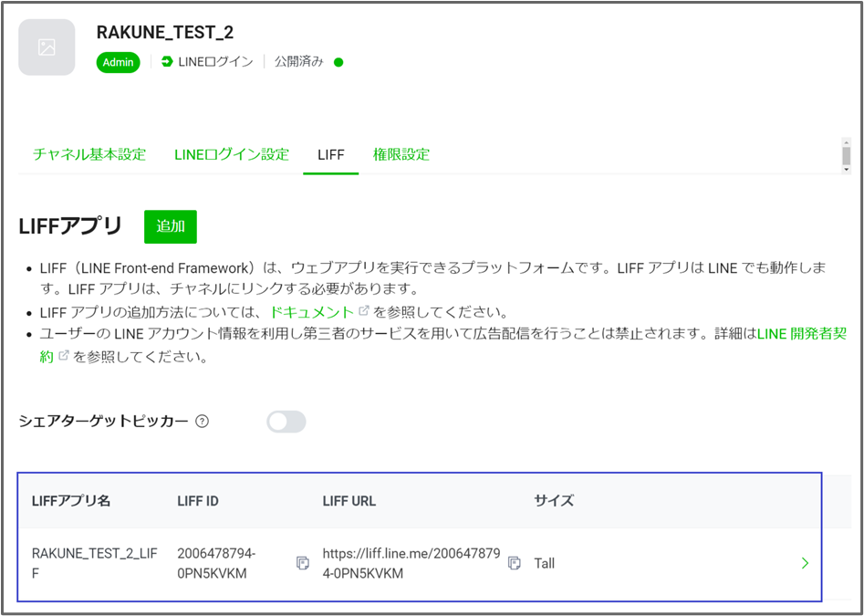
Task: Click the LINE Login arrow icon
Action: coord(167,62)
